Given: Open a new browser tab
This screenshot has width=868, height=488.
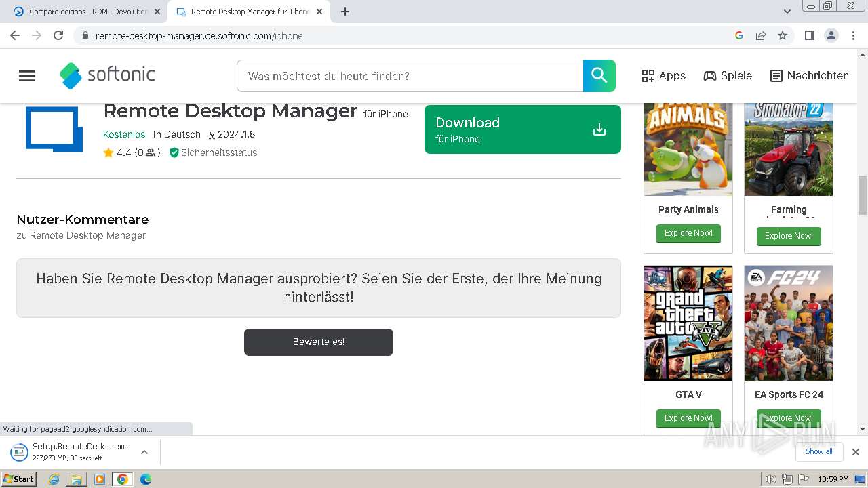Looking at the screenshot, I should tap(345, 12).
